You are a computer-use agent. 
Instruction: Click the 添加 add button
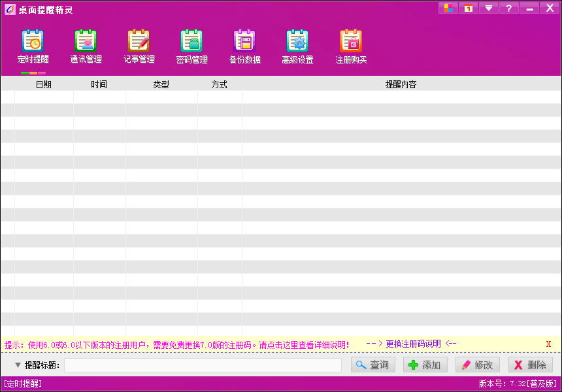tap(425, 365)
